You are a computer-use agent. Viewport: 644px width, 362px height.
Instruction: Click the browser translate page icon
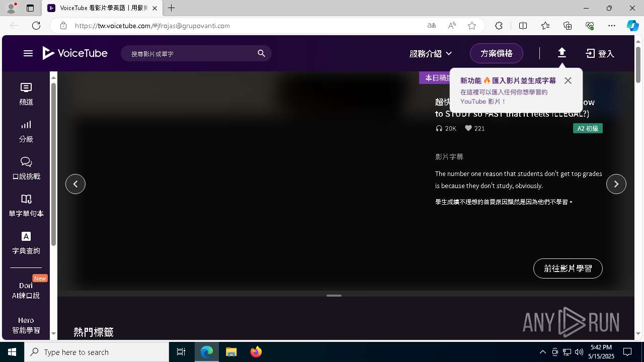(x=432, y=26)
